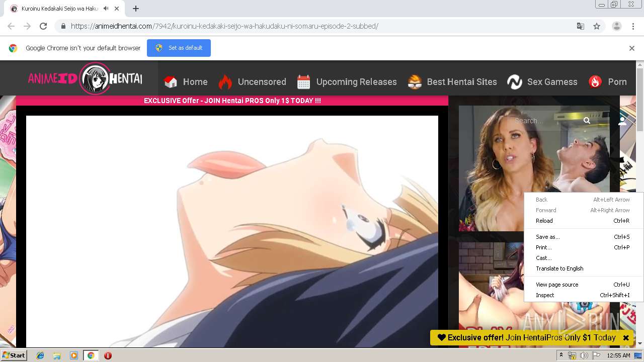Image resolution: width=644 pixels, height=362 pixels.
Task: Switch to Chrome taskbar button
Action: point(91,355)
